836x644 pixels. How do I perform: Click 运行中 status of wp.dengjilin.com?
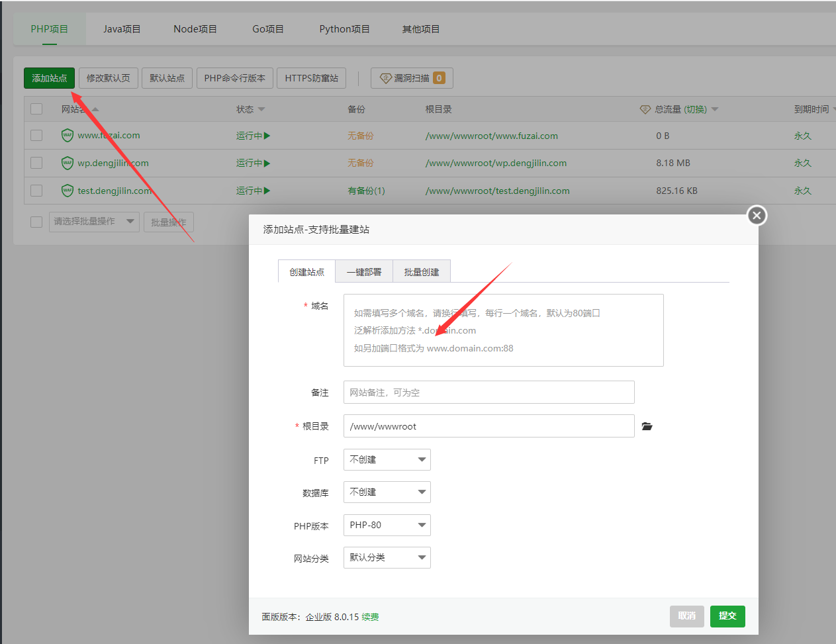(254, 163)
